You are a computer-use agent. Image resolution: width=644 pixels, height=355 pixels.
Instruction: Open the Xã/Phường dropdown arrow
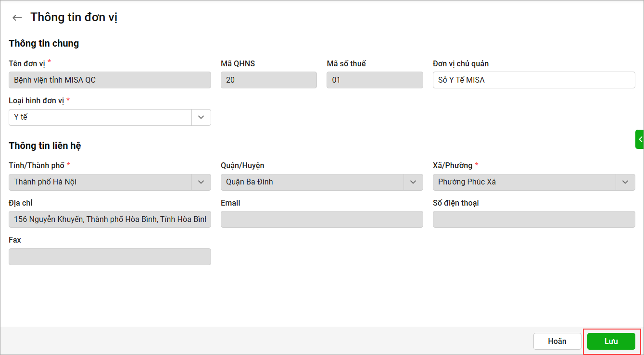click(x=625, y=182)
